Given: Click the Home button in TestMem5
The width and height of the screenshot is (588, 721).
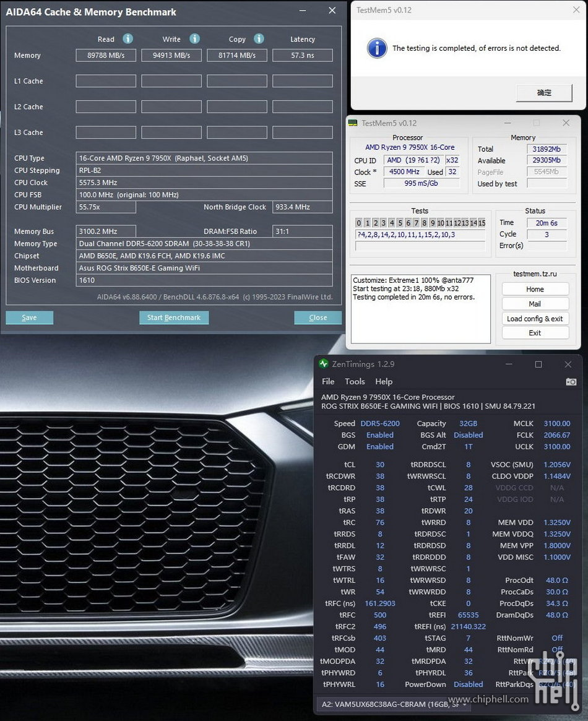Looking at the screenshot, I should [x=535, y=289].
